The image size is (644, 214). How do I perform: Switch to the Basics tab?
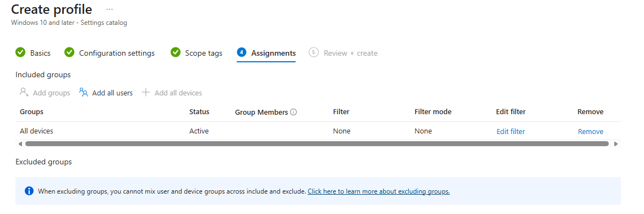[x=40, y=53]
